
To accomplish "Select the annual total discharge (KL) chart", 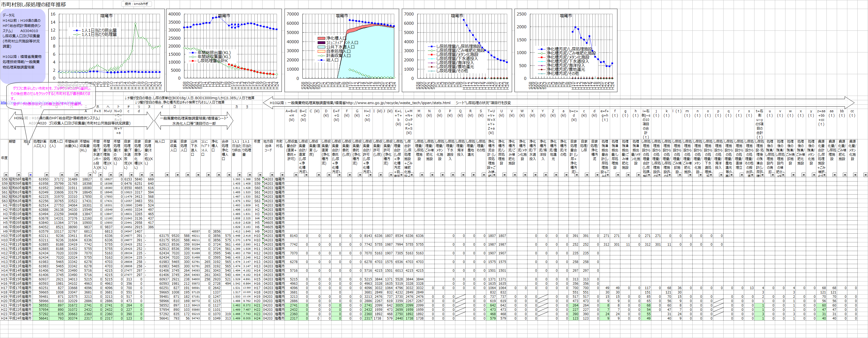I will coord(224,50).
